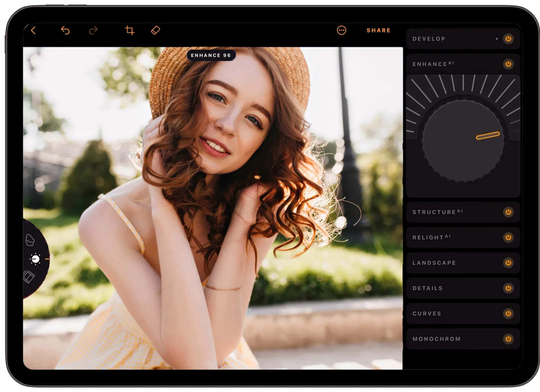Expand the Details panel
The width and height of the screenshot is (540, 392).
(x=450, y=288)
